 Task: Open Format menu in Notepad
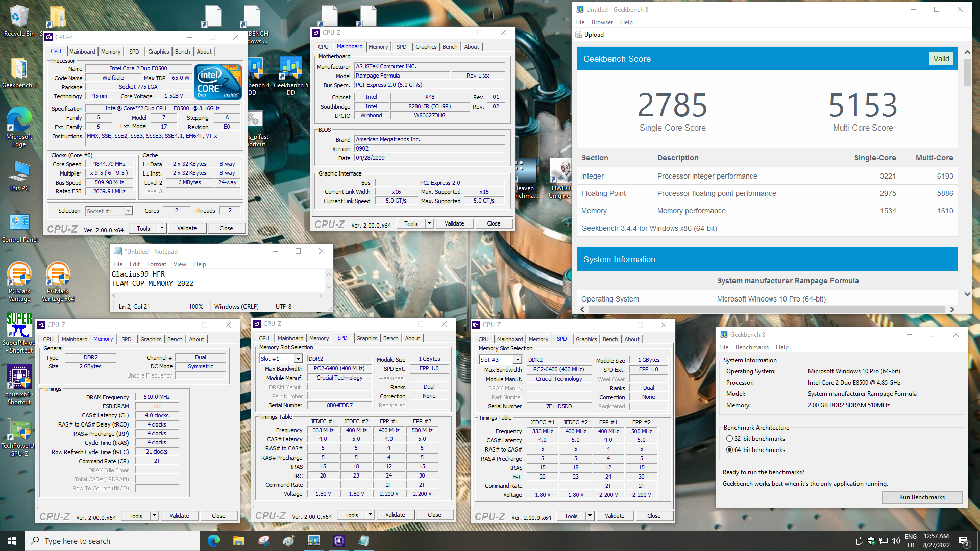coord(156,264)
